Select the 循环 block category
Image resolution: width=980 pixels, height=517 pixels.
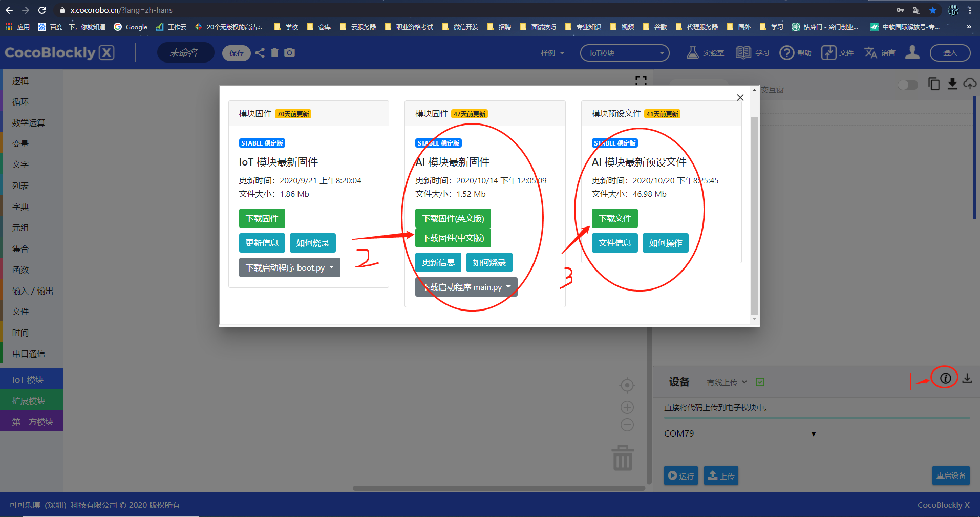point(32,101)
